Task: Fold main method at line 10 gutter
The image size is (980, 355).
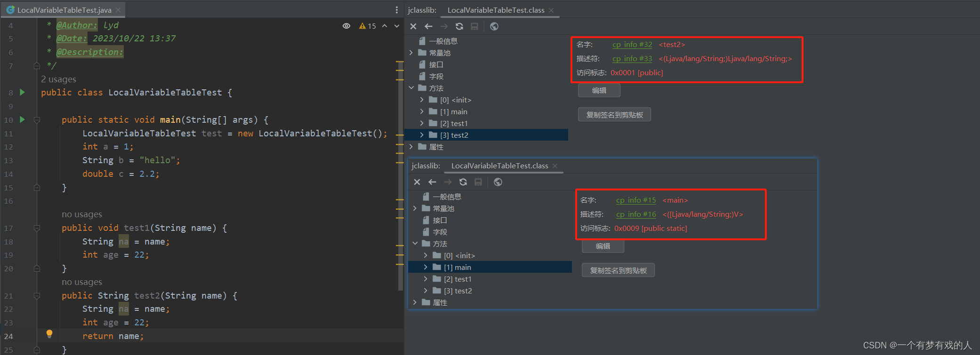Action: (x=37, y=120)
